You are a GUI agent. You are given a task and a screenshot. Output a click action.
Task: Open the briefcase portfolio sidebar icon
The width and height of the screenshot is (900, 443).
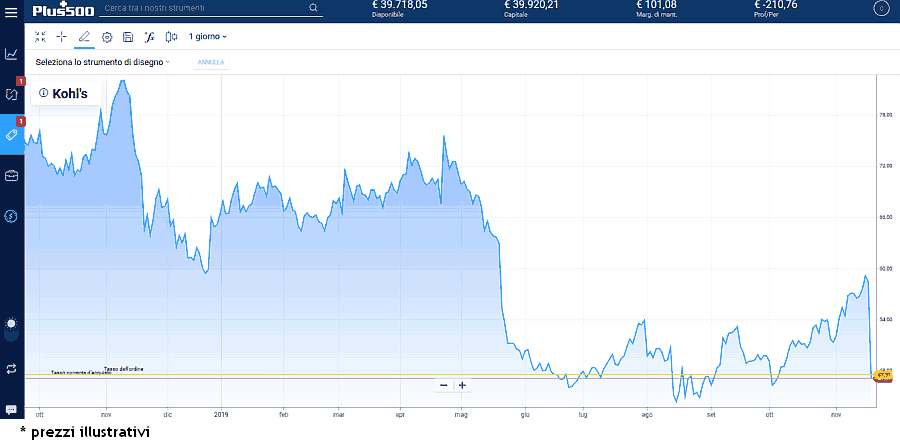11,176
